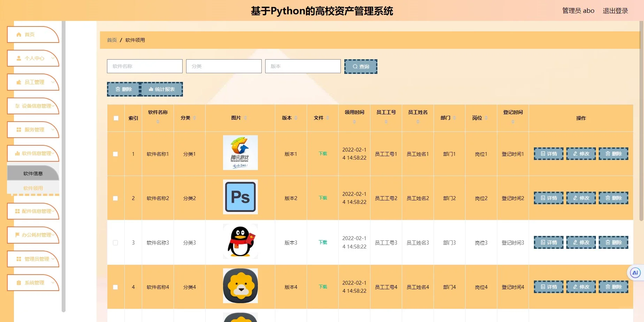
Task: Expand the 个人中心 menu chevron
Action: click(x=53, y=58)
